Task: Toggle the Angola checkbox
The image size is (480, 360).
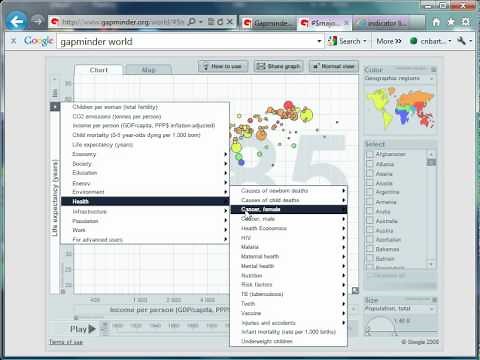Action: click(370, 183)
